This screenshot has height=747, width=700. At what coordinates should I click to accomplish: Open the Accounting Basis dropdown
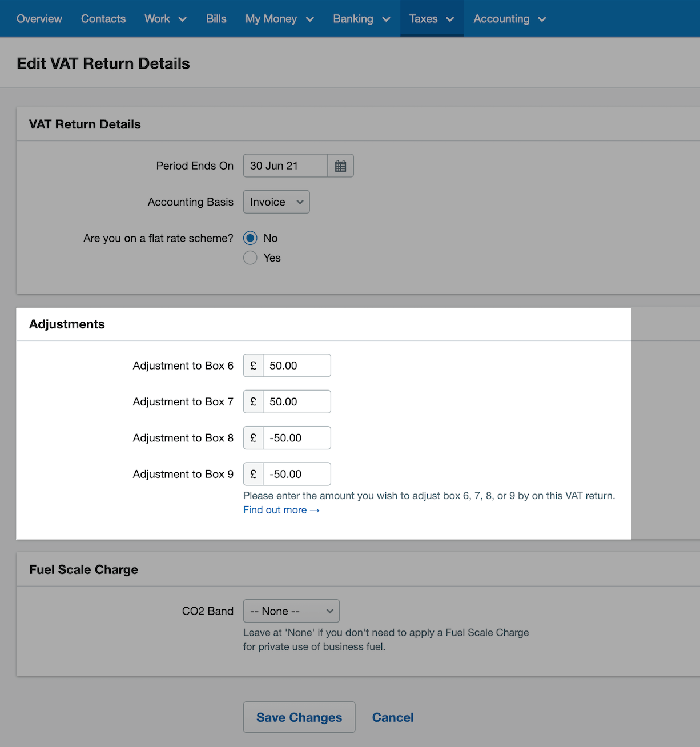pyautogui.click(x=276, y=202)
